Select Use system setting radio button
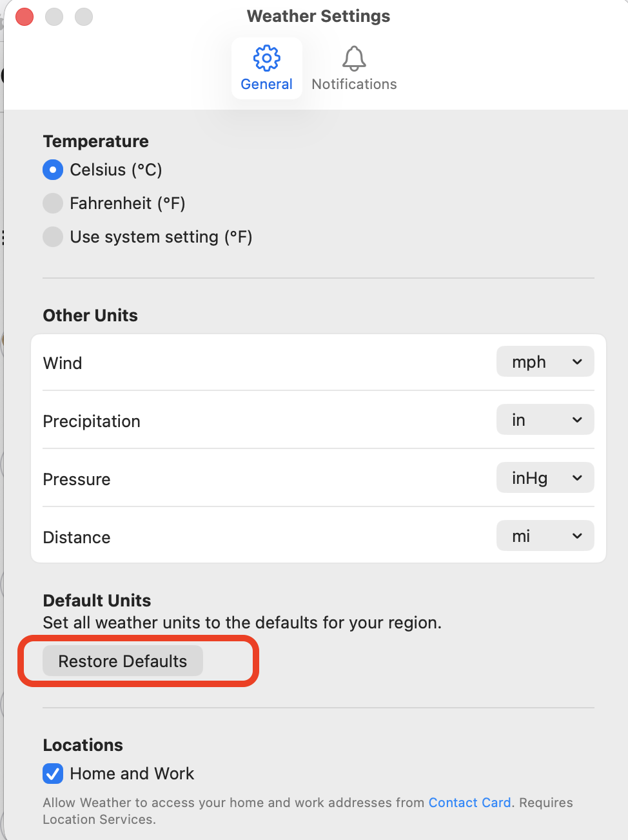 tap(53, 237)
